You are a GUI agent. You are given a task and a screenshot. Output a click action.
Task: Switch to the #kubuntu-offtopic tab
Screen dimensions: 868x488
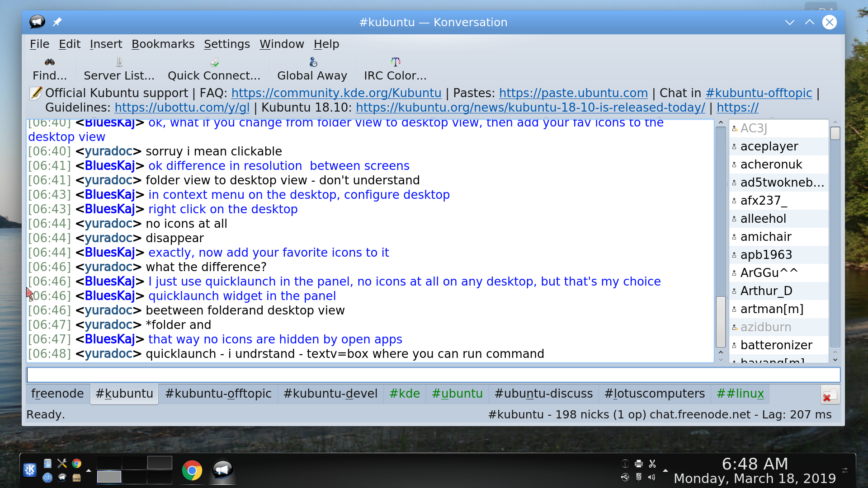[x=218, y=394]
